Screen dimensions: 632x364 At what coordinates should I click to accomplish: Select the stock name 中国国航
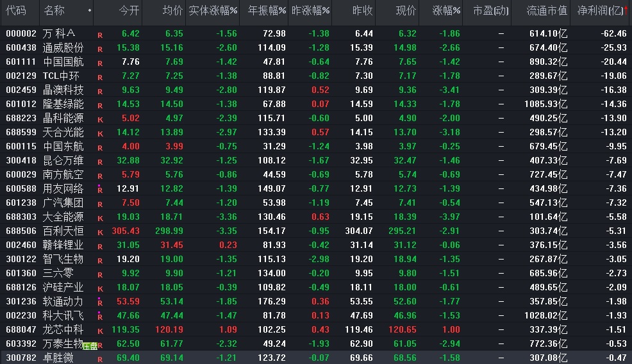63,62
